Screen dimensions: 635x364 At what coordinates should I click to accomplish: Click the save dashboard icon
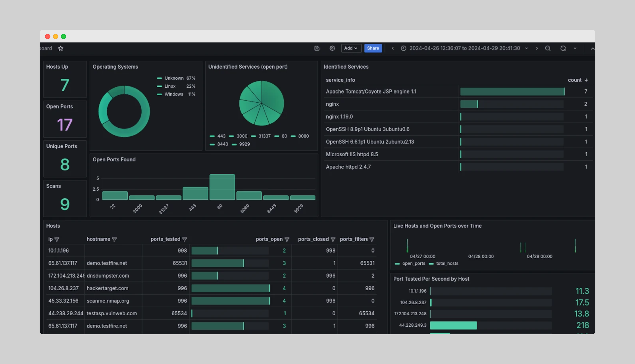317,48
